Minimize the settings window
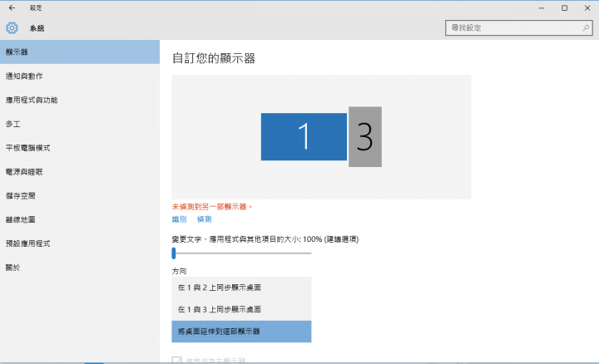599x364 pixels. [542, 8]
